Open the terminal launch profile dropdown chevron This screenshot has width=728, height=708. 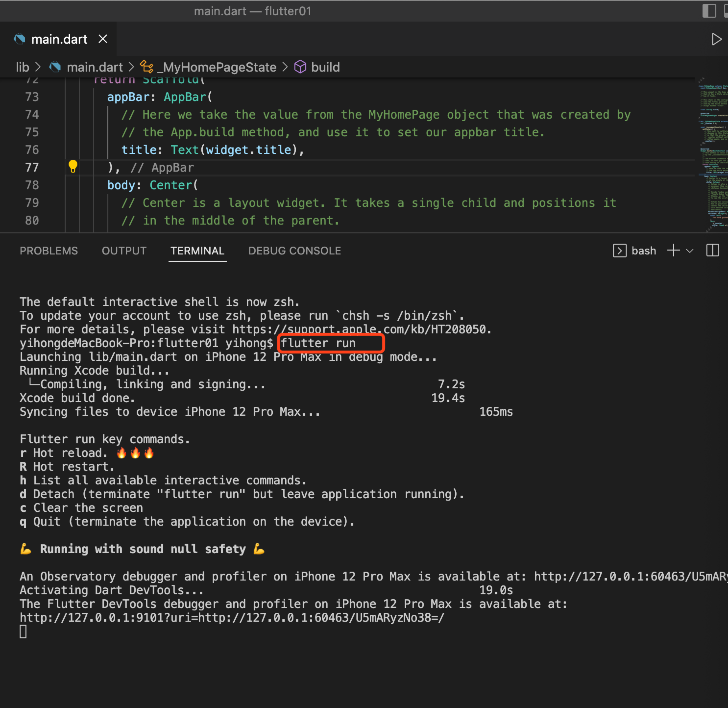tap(690, 251)
